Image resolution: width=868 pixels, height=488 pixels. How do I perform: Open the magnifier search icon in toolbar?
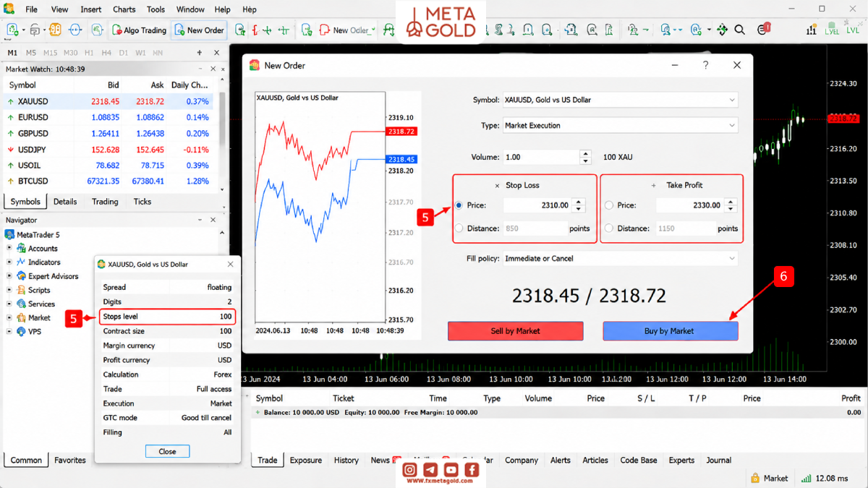pyautogui.click(x=739, y=30)
